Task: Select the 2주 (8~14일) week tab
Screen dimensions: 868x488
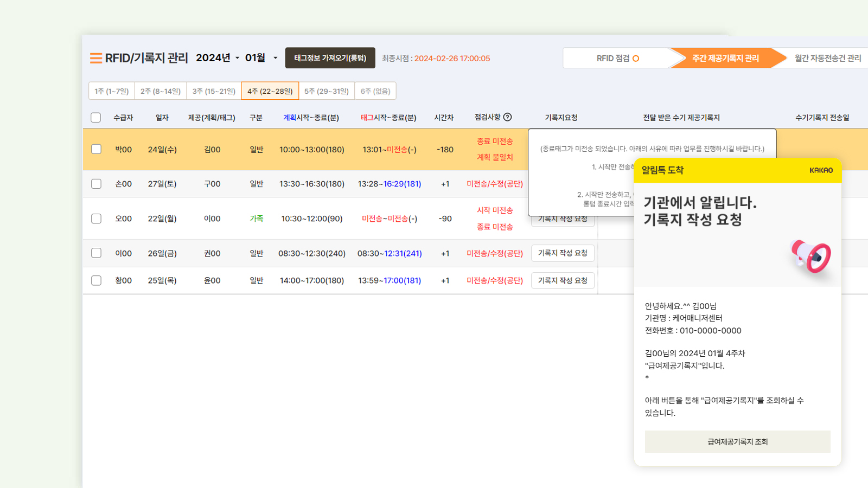Action: pyautogui.click(x=161, y=91)
